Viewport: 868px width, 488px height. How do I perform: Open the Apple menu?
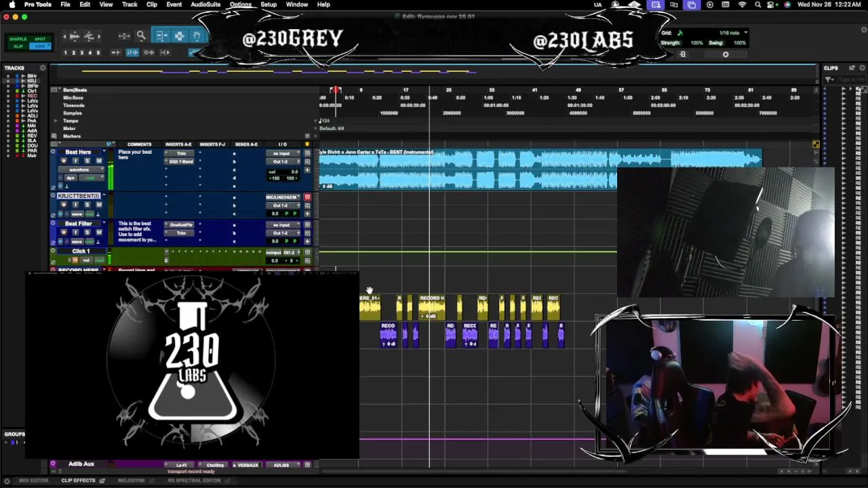12,5
